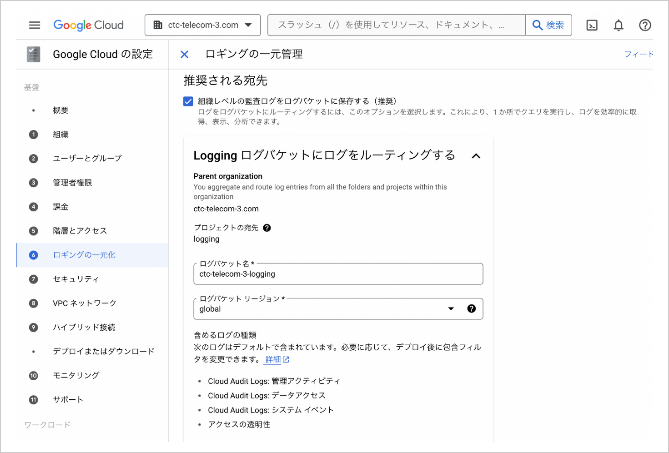Select セキュリティ step

[92, 279]
